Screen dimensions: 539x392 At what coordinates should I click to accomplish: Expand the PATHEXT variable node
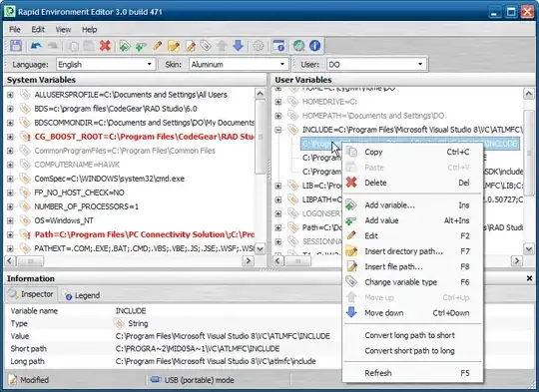click(10, 248)
